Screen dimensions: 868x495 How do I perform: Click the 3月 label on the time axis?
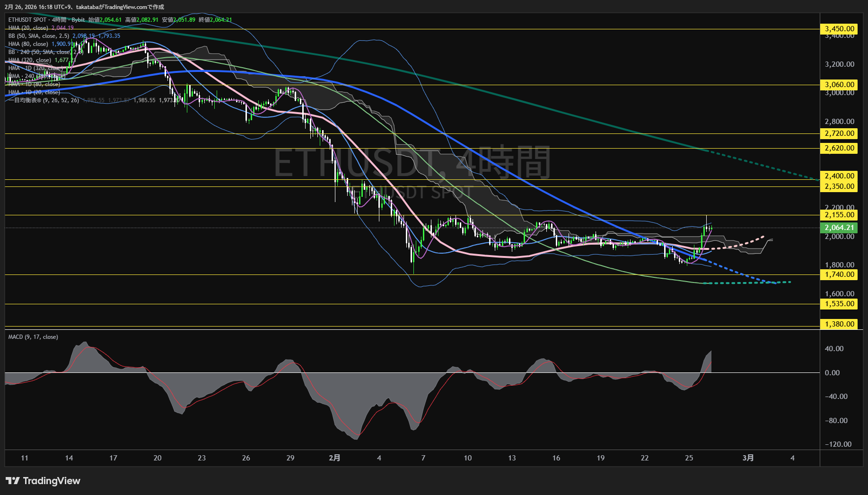click(x=748, y=458)
